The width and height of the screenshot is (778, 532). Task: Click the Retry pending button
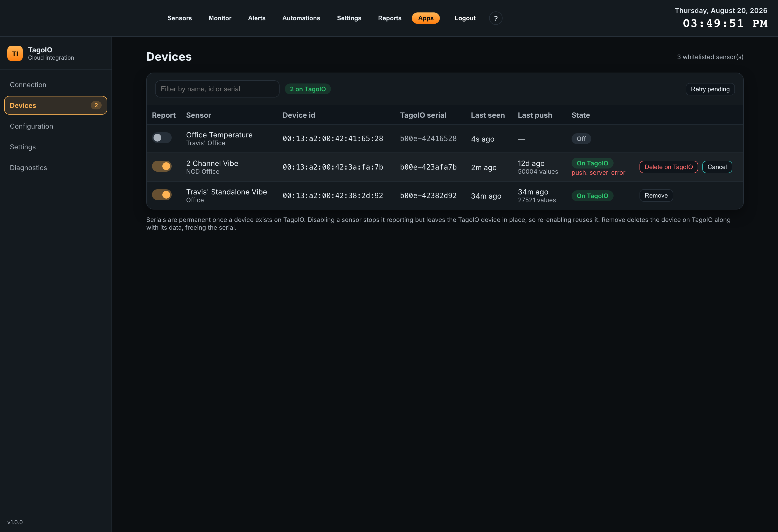click(710, 89)
